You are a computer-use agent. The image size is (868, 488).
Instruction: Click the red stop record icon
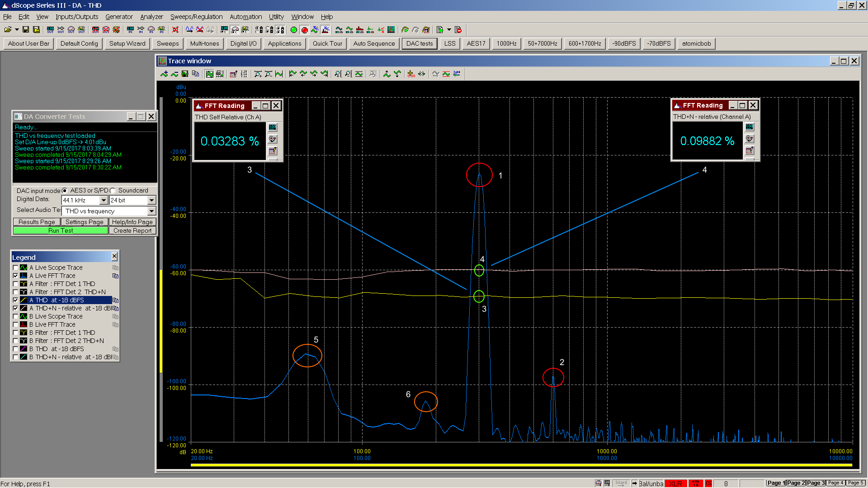click(x=305, y=30)
